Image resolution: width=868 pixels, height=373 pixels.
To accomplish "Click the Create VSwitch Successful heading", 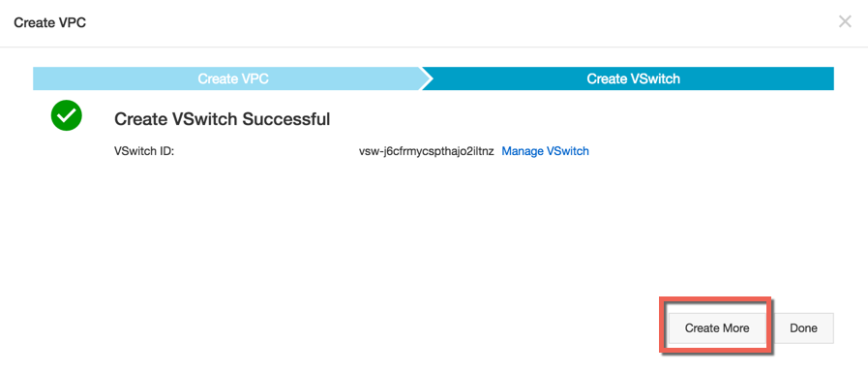I will pos(222,118).
